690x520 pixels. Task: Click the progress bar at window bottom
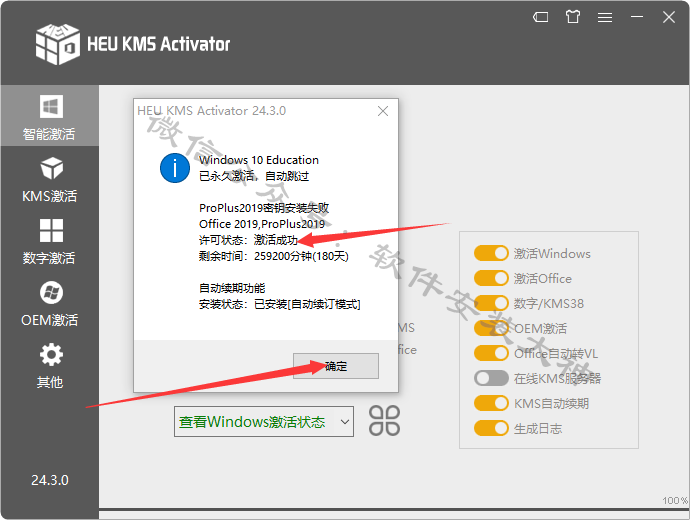(x=394, y=510)
